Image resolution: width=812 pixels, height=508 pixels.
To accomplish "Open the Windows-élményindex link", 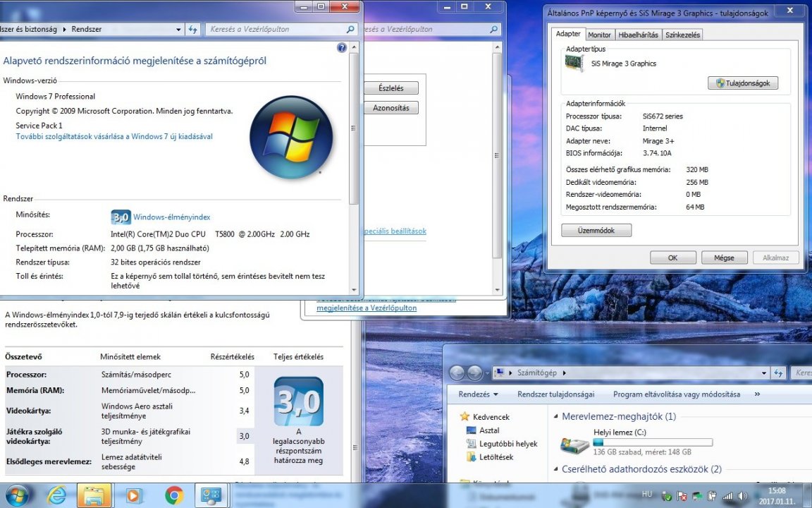I will [171, 217].
